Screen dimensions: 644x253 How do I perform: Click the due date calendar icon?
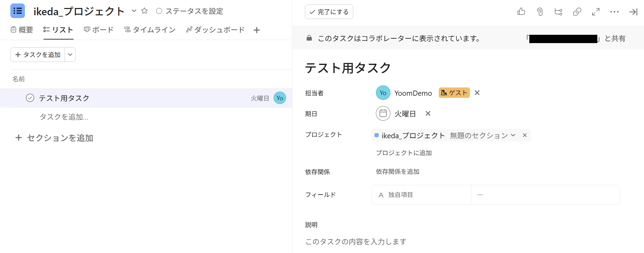click(383, 113)
